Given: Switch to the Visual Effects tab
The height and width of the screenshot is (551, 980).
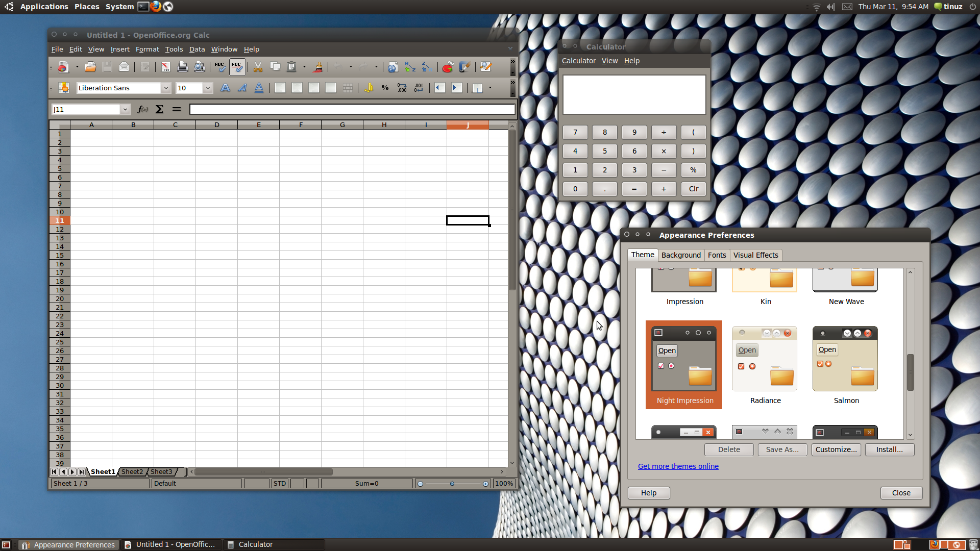Looking at the screenshot, I should point(755,255).
